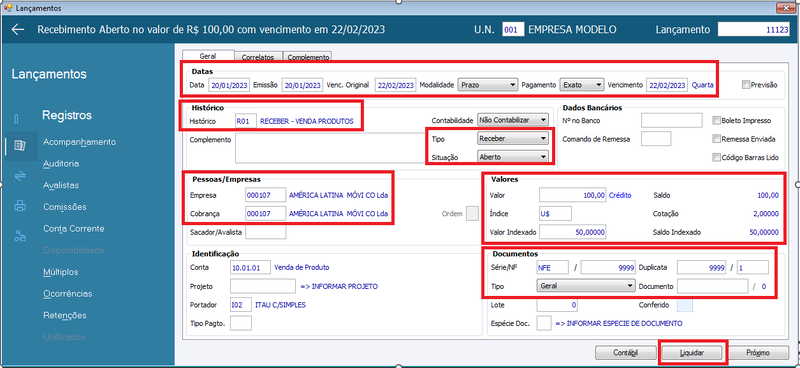Click the Lançamentos window title icon
Image resolution: width=800 pixels, height=368 pixels.
click(x=8, y=8)
